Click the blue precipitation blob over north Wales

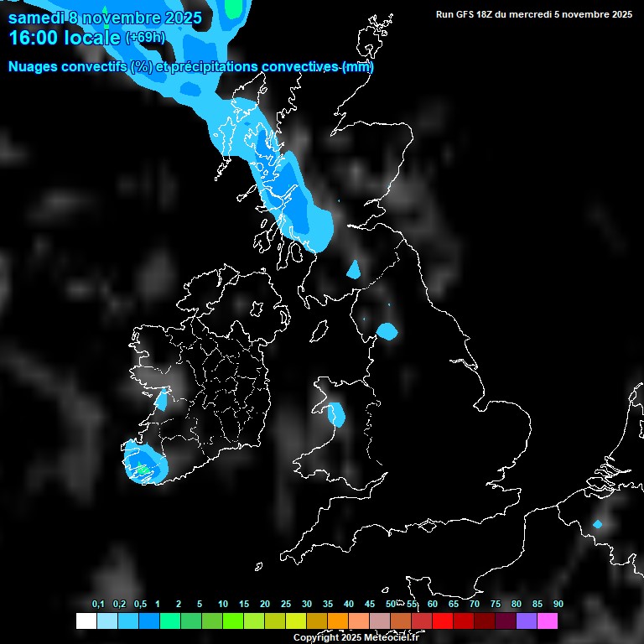click(336, 414)
